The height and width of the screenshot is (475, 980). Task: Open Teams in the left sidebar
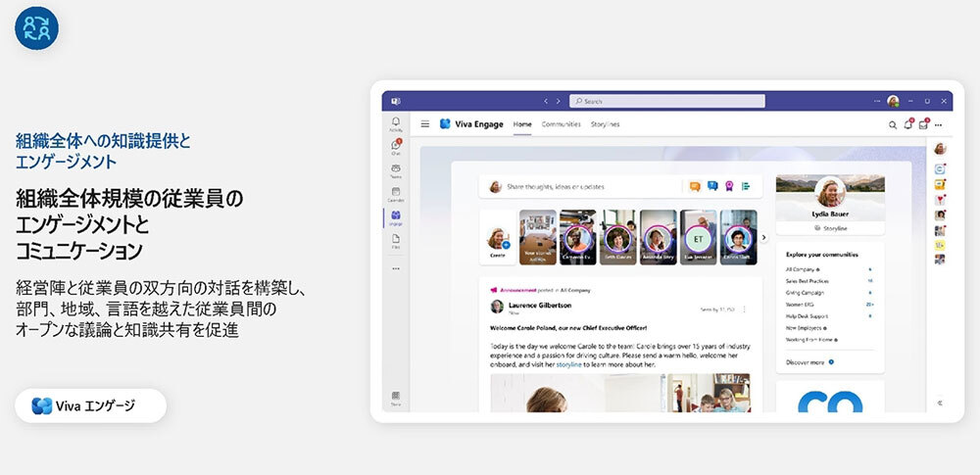(396, 170)
